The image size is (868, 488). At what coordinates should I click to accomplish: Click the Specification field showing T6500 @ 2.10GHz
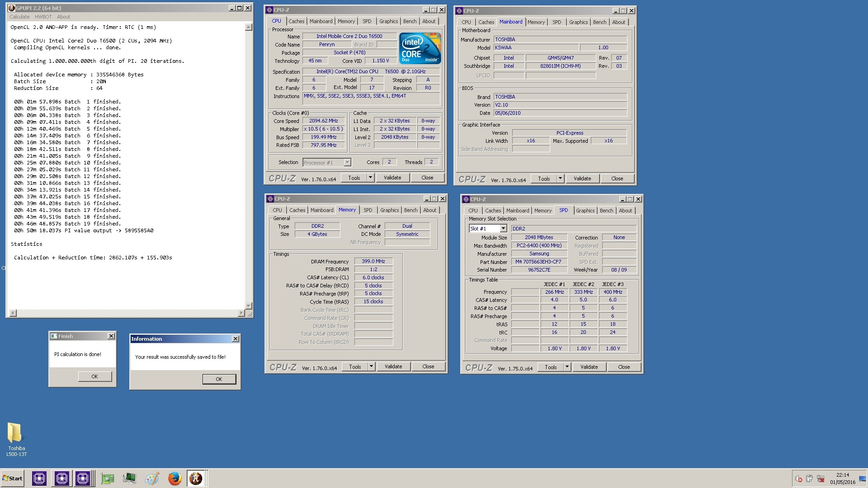point(371,71)
